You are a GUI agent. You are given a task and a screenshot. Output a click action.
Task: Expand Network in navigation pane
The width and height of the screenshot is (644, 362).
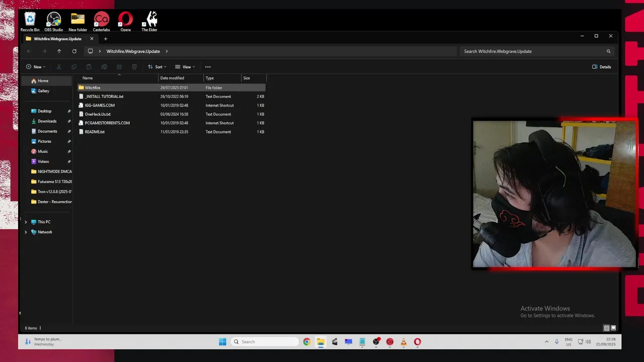(26, 232)
